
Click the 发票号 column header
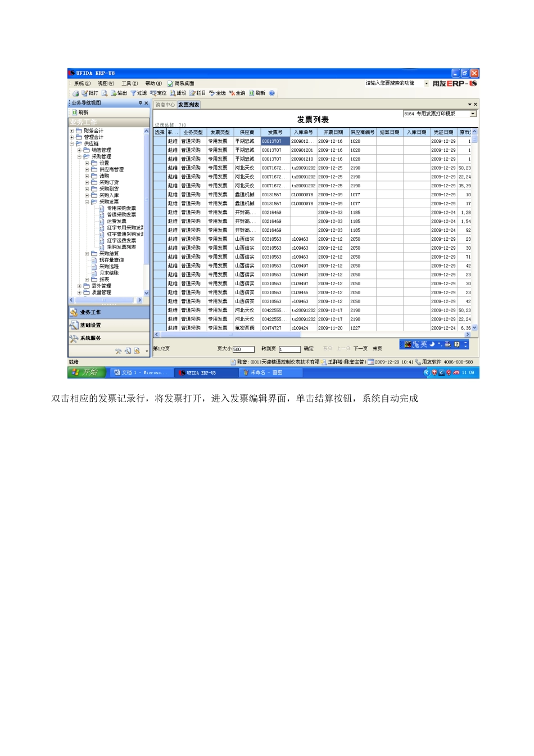point(275,132)
